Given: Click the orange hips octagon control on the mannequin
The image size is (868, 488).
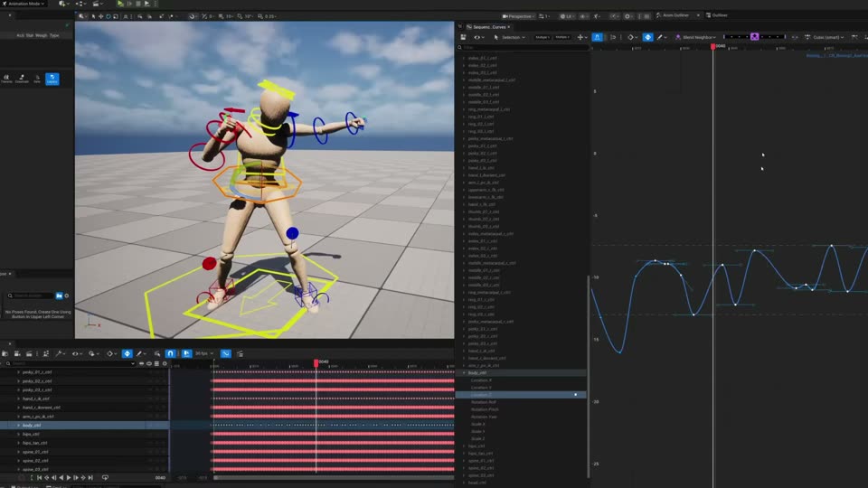Looking at the screenshot, I should pos(258,182).
